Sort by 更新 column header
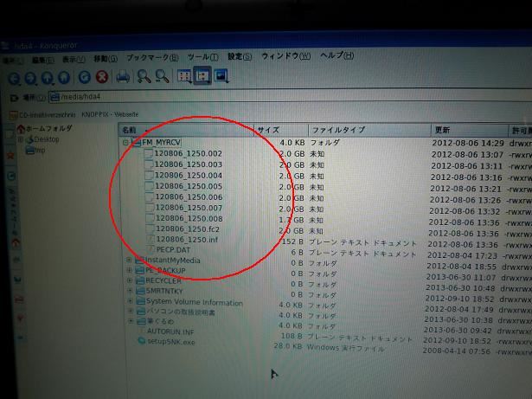Viewport: 532px width, 399px height. (469, 131)
